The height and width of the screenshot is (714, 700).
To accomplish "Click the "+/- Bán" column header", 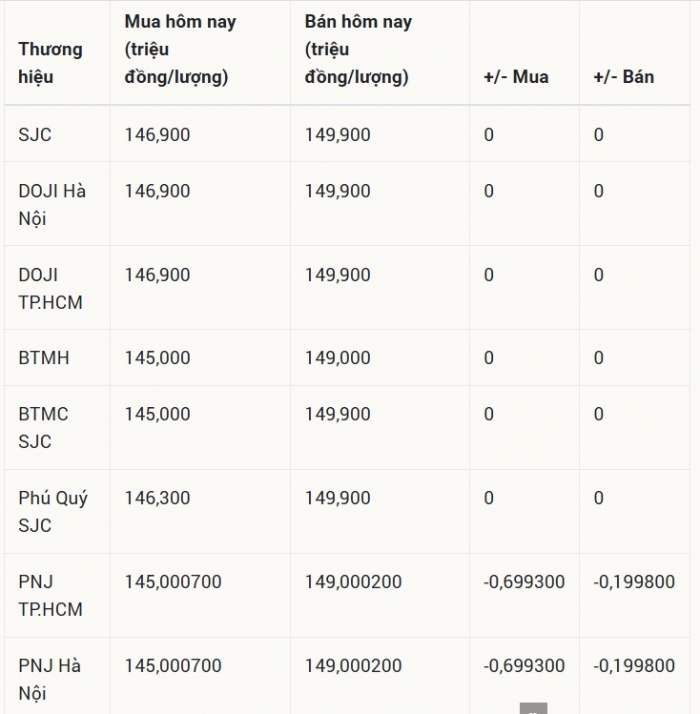I will pyautogui.click(x=623, y=77).
